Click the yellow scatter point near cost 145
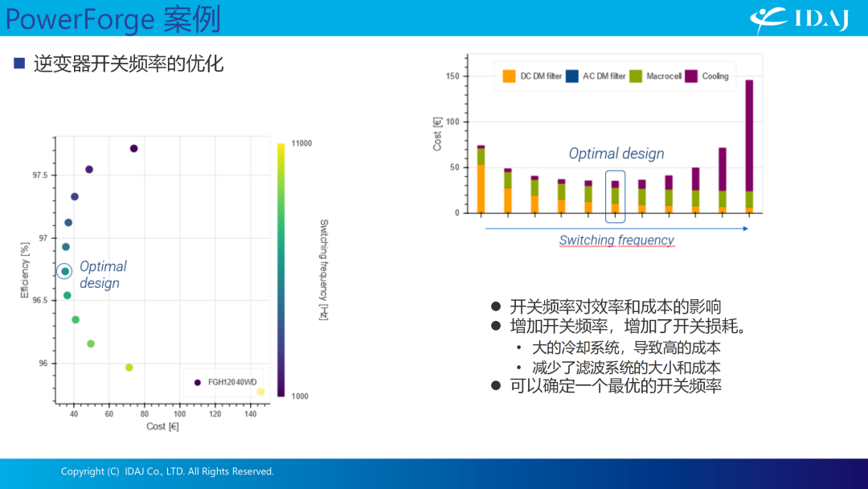Image resolution: width=868 pixels, height=489 pixels. coord(260,392)
